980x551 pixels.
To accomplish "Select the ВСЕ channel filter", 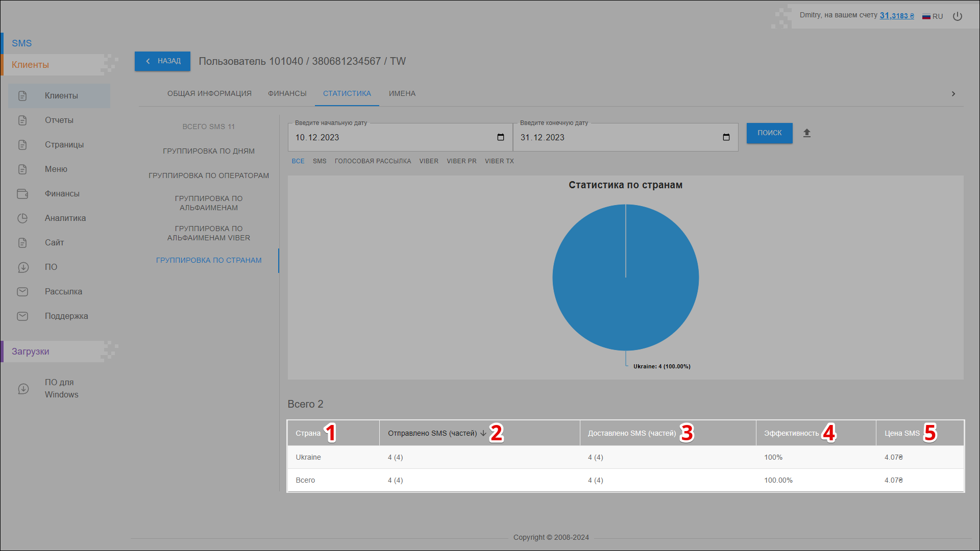I will click(x=298, y=161).
